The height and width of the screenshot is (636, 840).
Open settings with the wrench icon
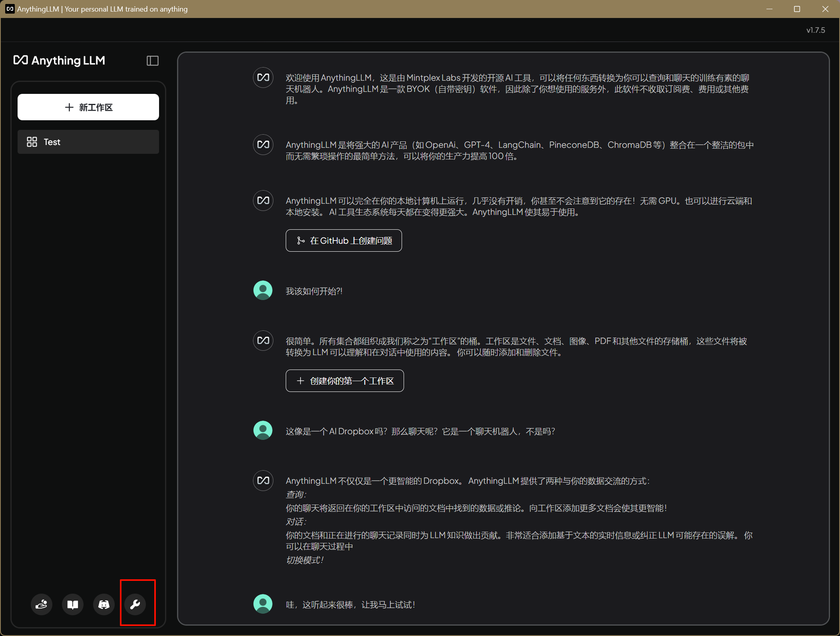coord(135,604)
